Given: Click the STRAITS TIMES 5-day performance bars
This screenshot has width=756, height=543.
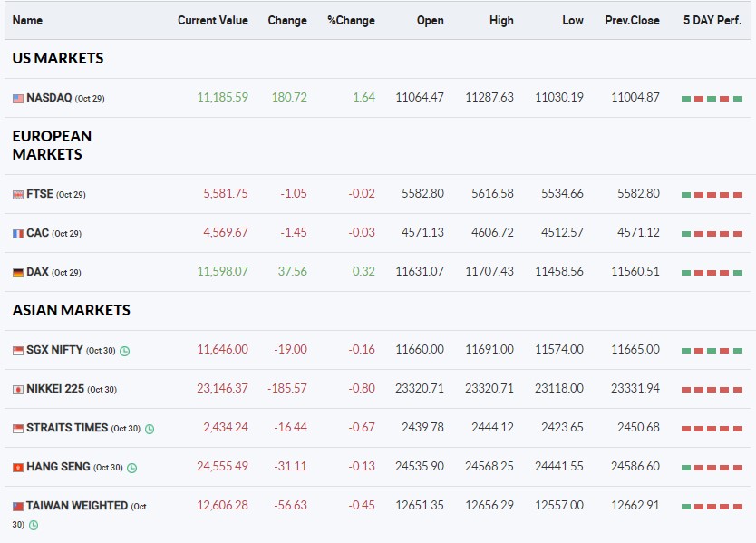Looking at the screenshot, I should (x=712, y=429).
